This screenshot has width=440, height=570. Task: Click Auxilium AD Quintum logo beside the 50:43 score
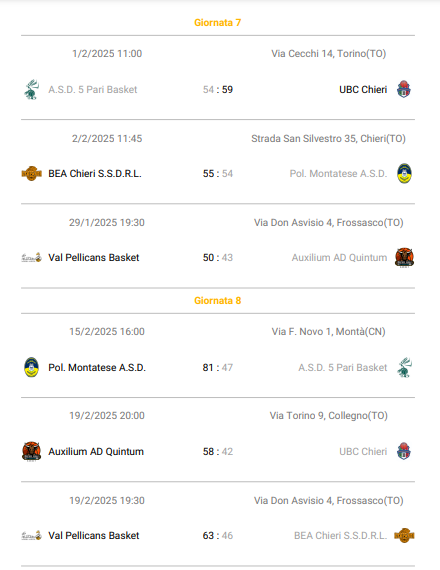pos(404,257)
